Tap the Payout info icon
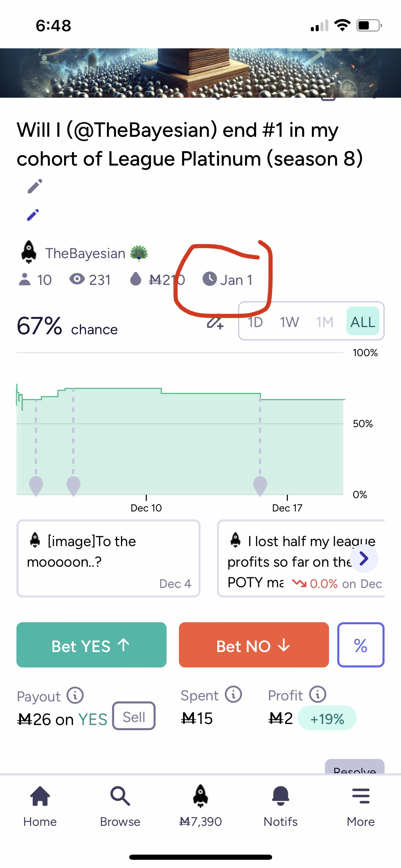 click(75, 695)
